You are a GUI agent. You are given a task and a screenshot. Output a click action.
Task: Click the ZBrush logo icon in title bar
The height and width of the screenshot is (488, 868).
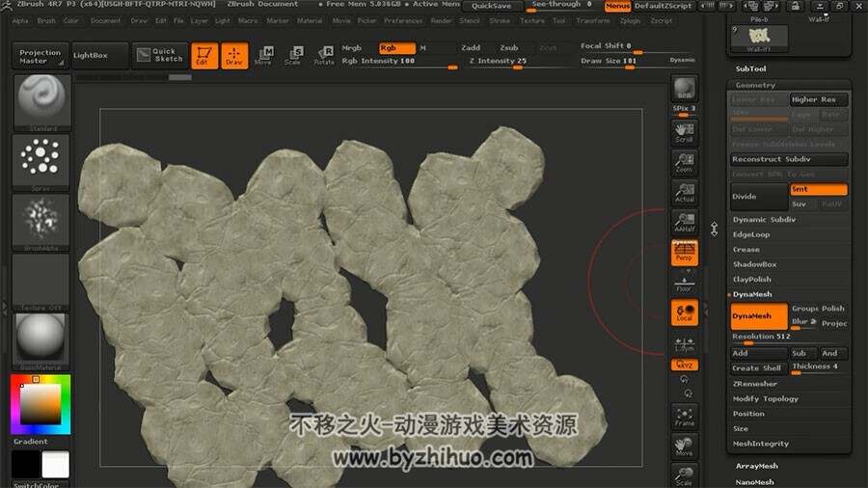(6, 5)
